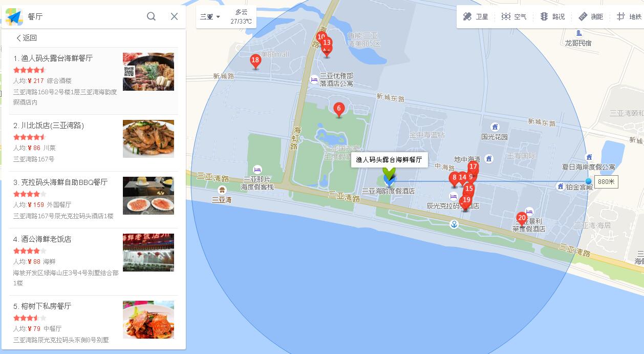The height and width of the screenshot is (354, 644).
Task: Open result 2 川北饭店(三亚湾路)
Action: [94, 142]
